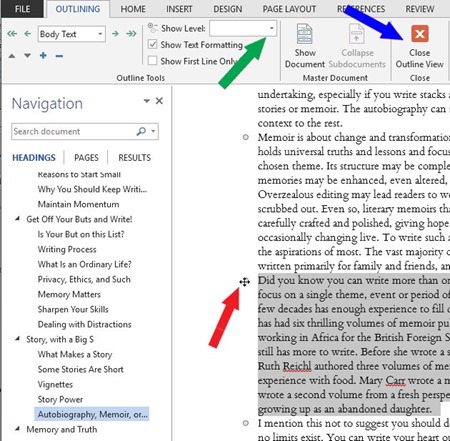Switch to the PAGE LAYOUT tab
Screen dimensions: 450x441
pyautogui.click(x=289, y=9)
